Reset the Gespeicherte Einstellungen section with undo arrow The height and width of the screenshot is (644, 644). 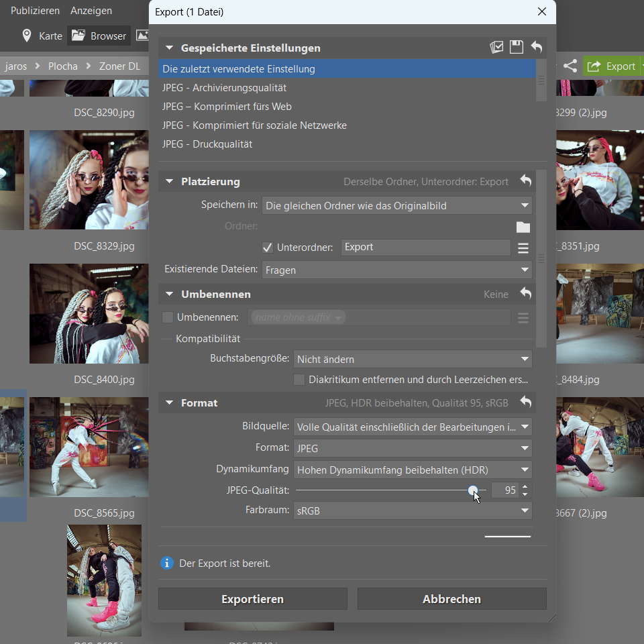tap(536, 47)
